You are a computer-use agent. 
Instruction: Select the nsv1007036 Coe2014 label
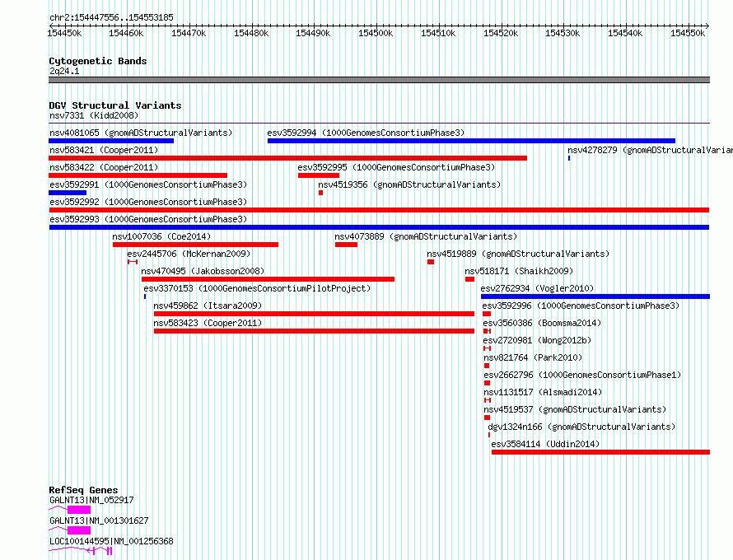tap(161, 236)
